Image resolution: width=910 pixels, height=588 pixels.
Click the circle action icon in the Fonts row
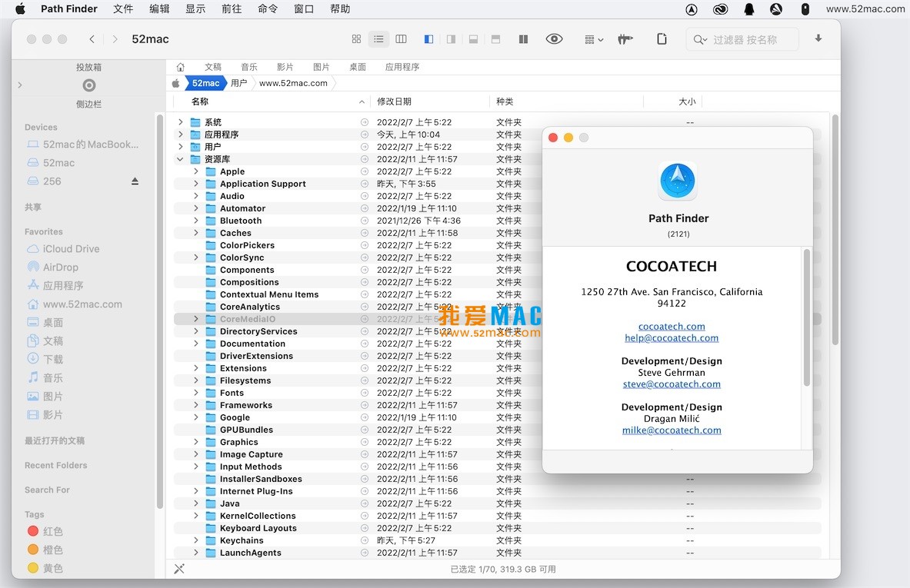point(365,394)
